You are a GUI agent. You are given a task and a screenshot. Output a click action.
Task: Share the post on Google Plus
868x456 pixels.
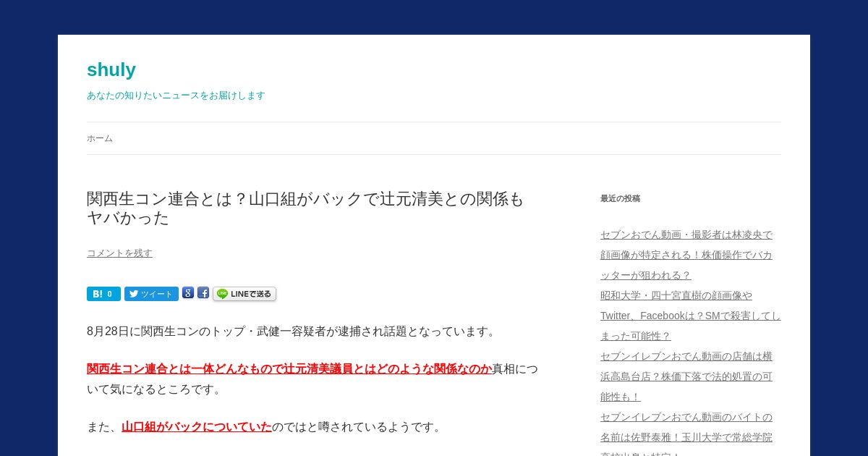188,293
